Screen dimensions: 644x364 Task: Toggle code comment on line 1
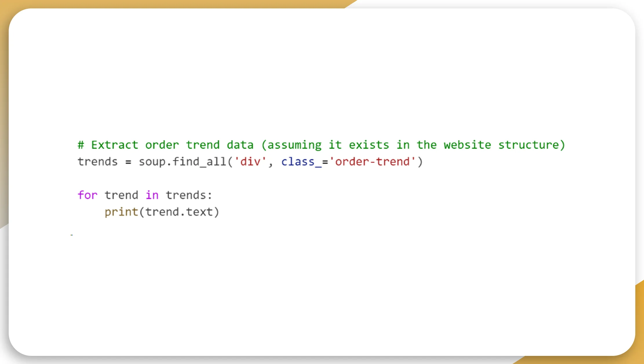coord(78,144)
